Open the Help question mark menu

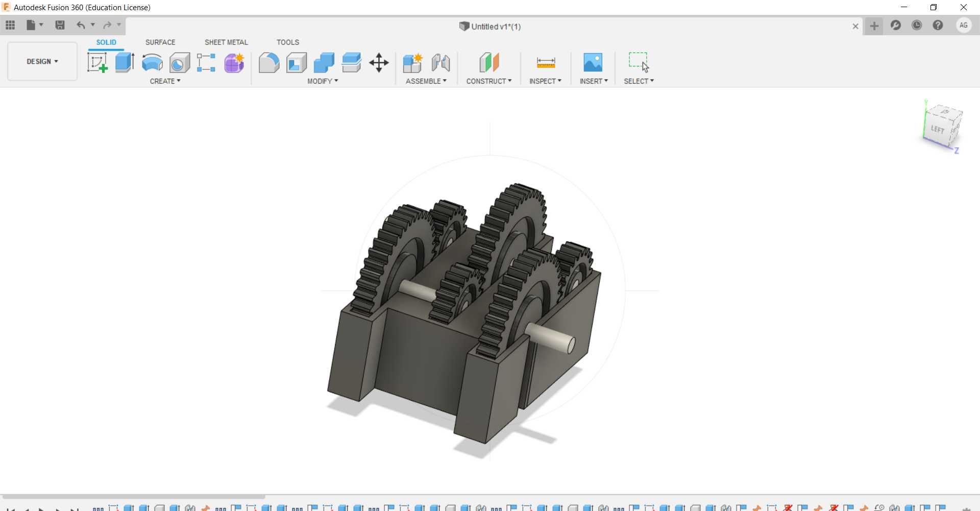click(938, 25)
